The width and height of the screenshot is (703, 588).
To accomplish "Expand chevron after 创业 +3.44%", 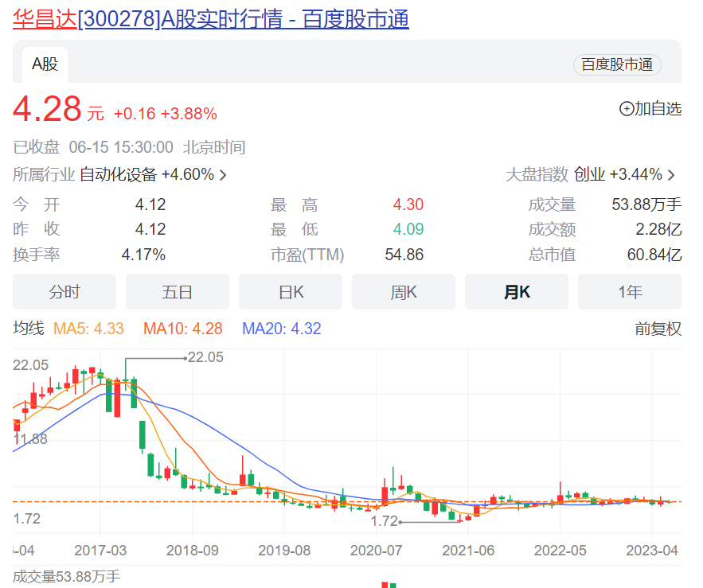I will tap(671, 175).
